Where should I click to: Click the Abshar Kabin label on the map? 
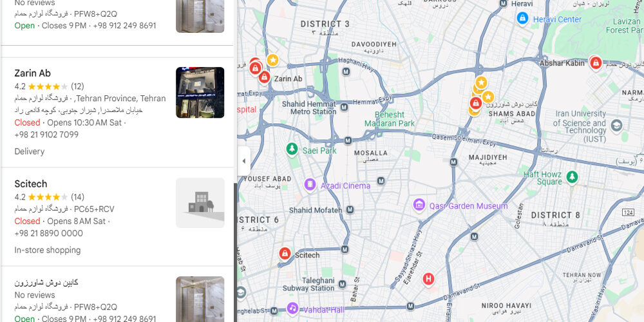click(x=562, y=63)
